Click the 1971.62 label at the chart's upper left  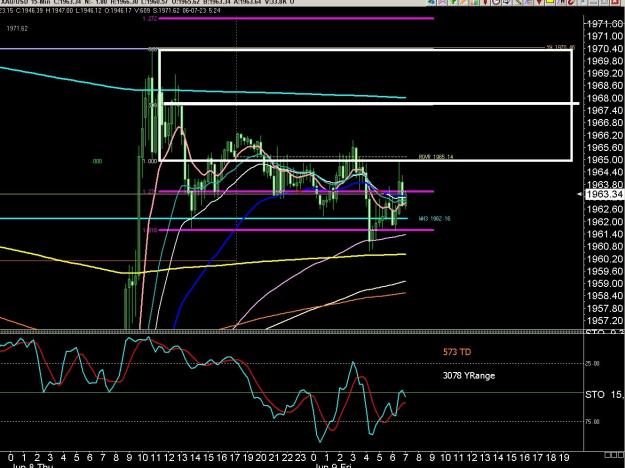[x=17, y=29]
